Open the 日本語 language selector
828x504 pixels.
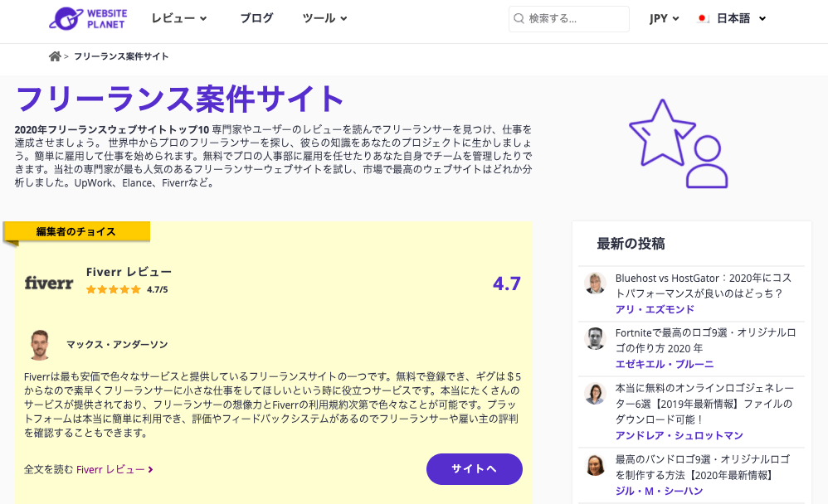coord(741,18)
